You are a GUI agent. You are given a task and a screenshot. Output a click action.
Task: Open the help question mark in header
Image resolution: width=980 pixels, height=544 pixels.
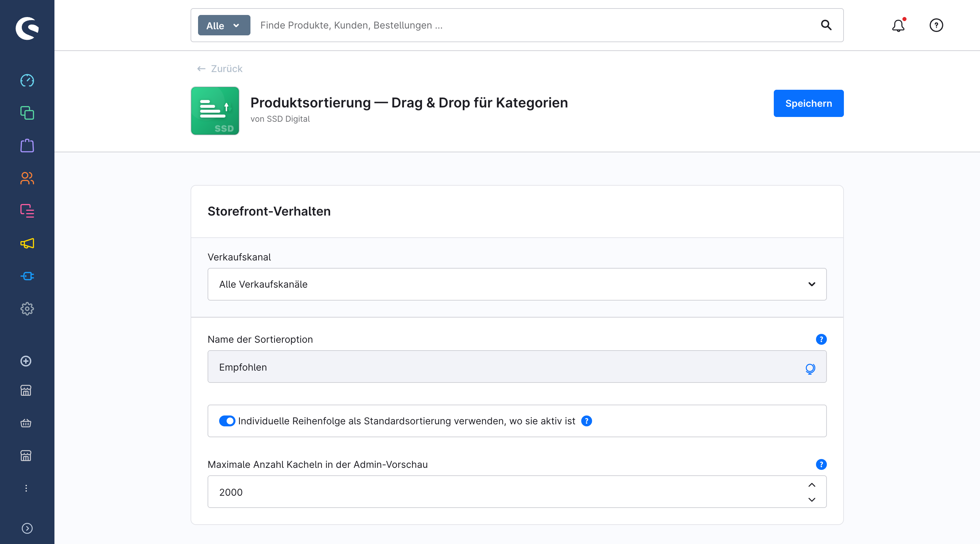point(936,25)
